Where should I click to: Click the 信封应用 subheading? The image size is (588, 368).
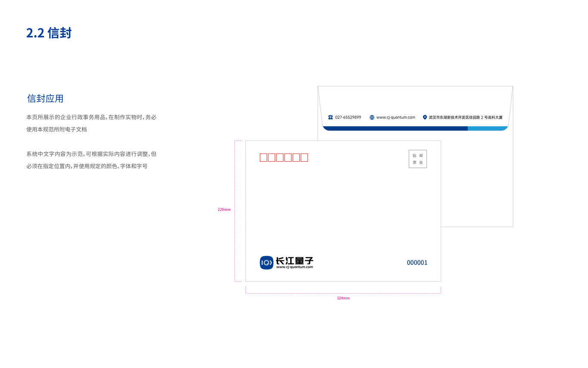(45, 99)
